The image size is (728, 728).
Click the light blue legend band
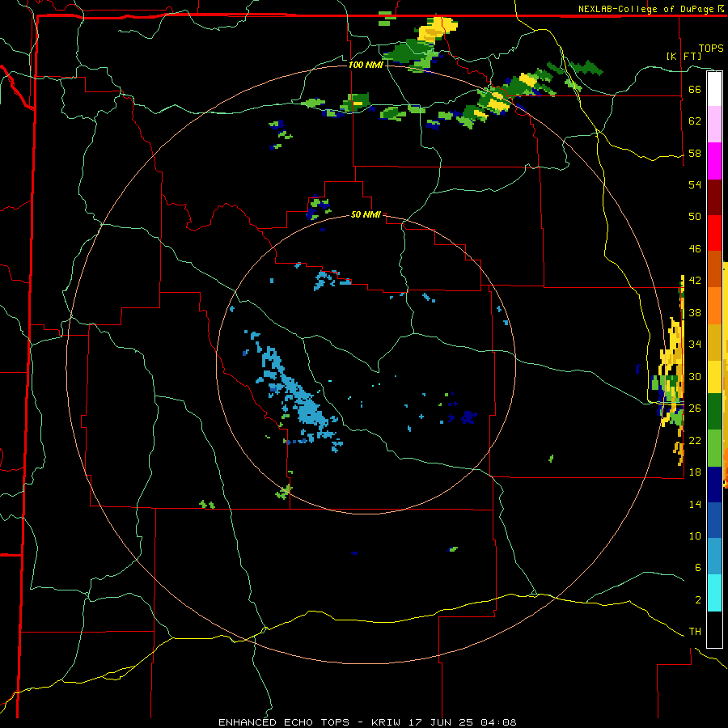tap(714, 557)
